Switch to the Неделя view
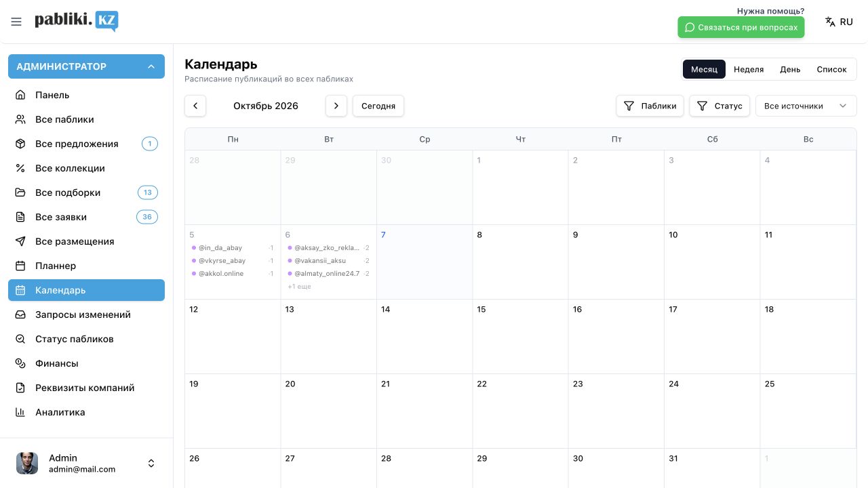Viewport: 868px width, 488px height. [x=749, y=69]
